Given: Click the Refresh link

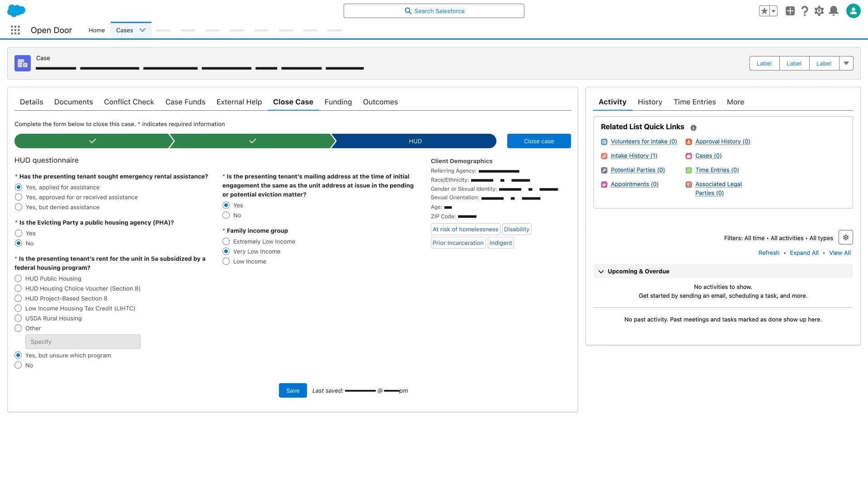Looking at the screenshot, I should click(x=769, y=253).
